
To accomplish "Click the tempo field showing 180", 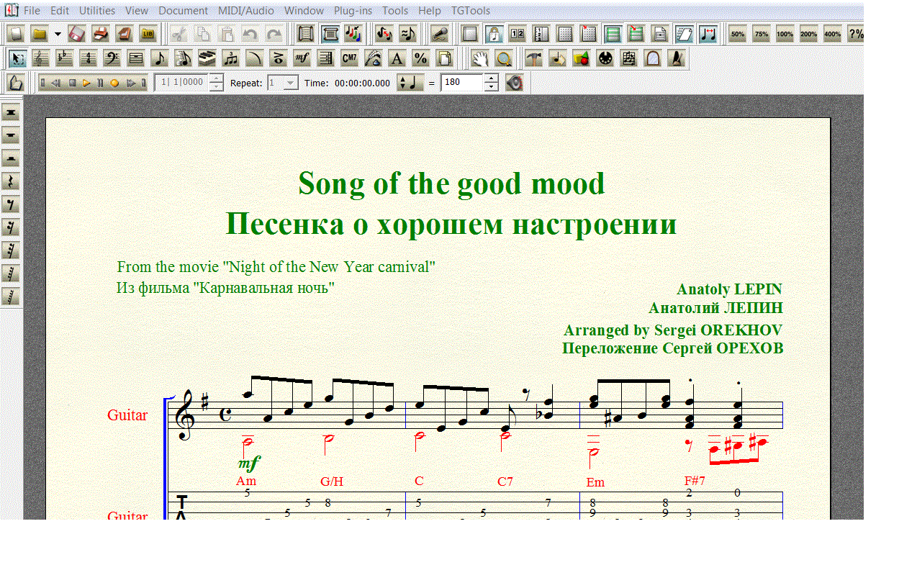I will tap(461, 83).
